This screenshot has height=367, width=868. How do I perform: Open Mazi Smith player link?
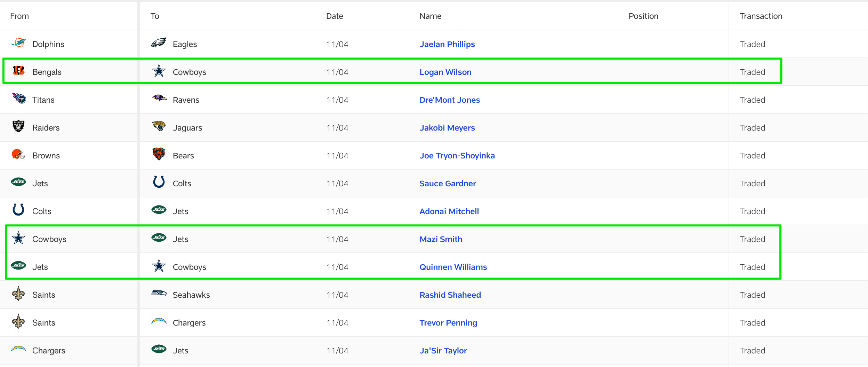click(x=441, y=239)
